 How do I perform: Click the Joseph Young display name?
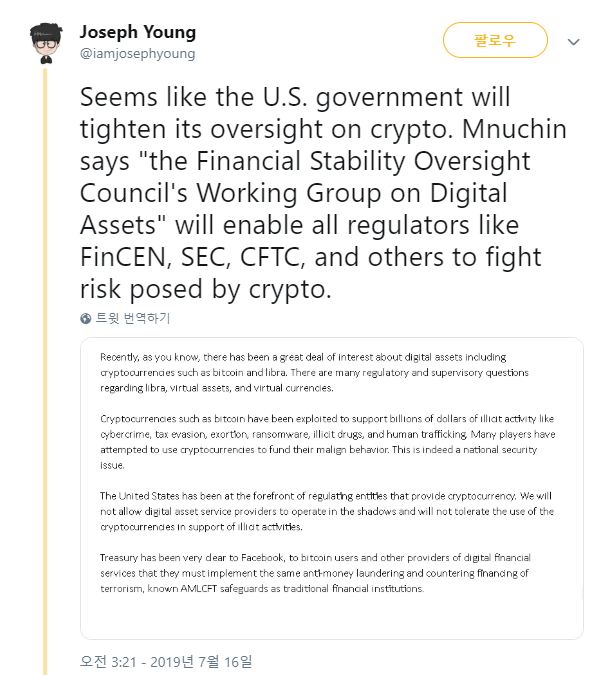pyautogui.click(x=138, y=32)
